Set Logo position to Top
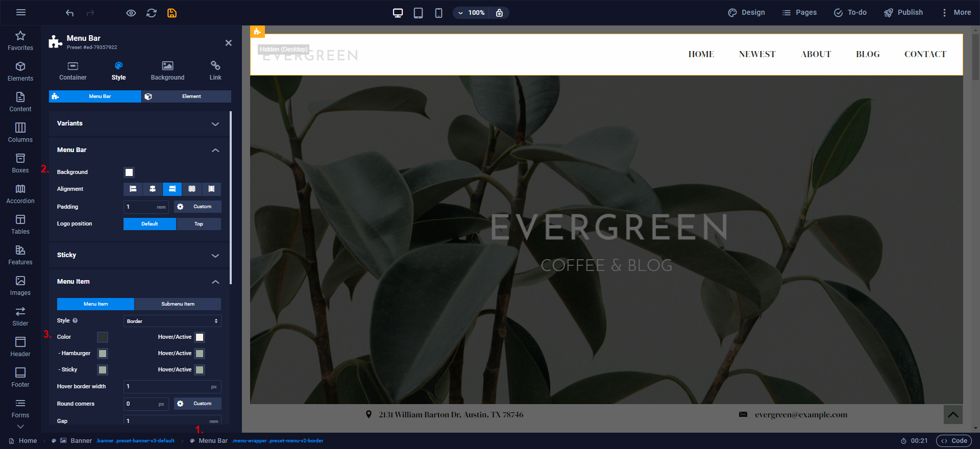 point(199,224)
